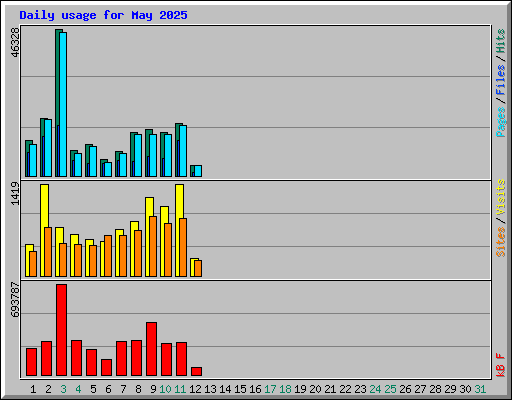Image resolution: width=512 pixels, height=400 pixels.
Task: Click the cyan files bar for day 8
Action: click(138, 155)
